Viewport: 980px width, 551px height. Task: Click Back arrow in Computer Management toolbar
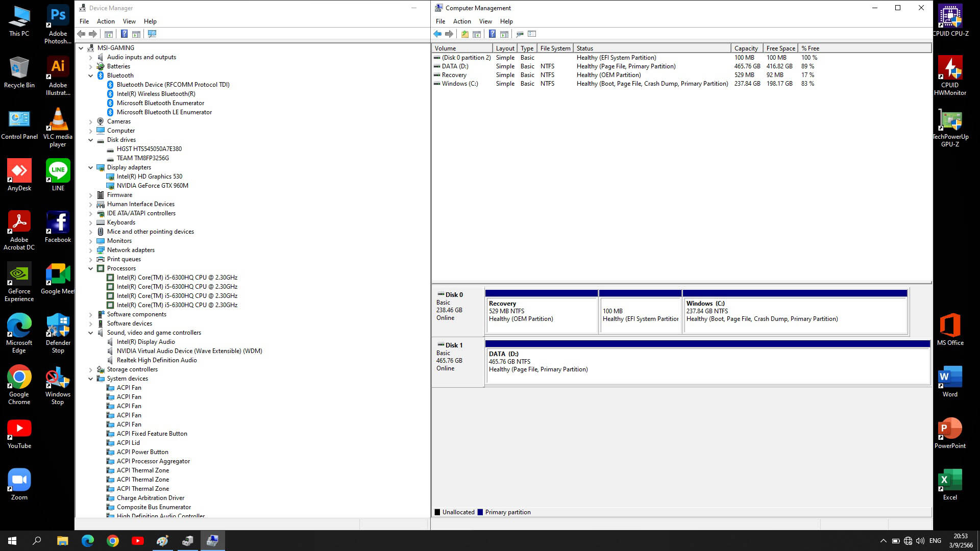pos(437,34)
